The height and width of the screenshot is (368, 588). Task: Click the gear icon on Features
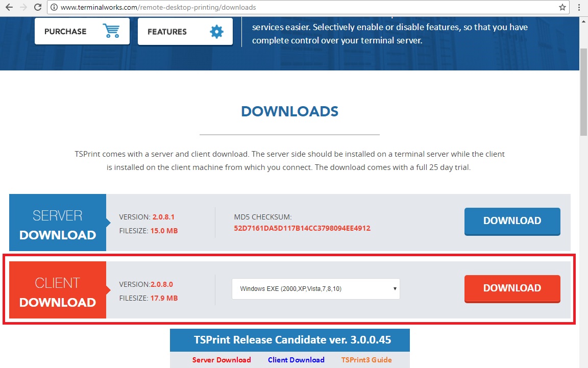point(217,32)
